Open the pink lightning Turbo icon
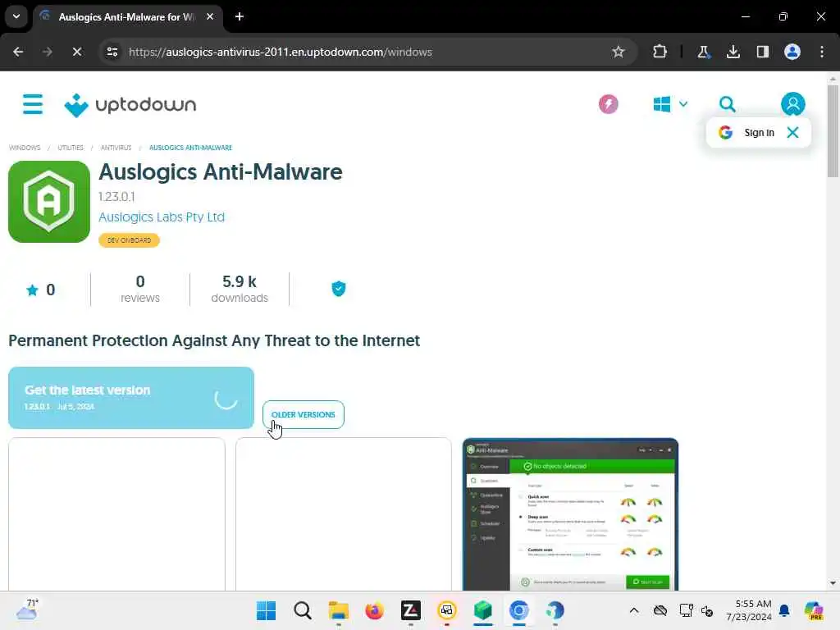840x630 pixels. pyautogui.click(x=608, y=104)
